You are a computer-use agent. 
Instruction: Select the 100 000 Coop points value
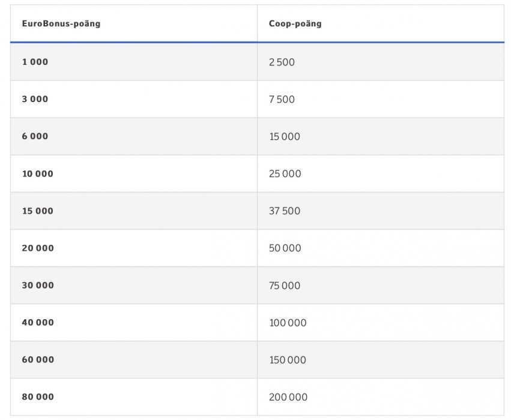(x=288, y=323)
